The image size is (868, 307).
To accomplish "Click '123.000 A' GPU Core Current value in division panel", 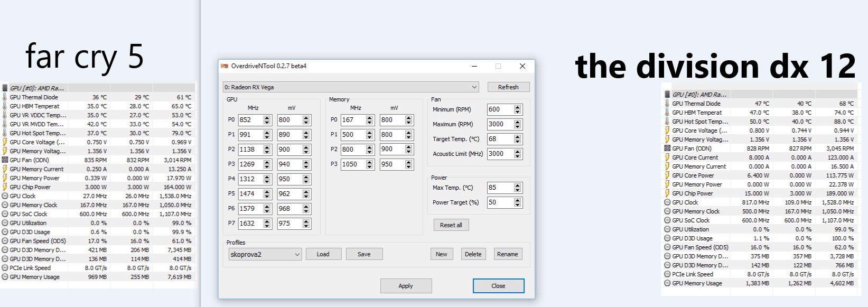I will pyautogui.click(x=841, y=157).
